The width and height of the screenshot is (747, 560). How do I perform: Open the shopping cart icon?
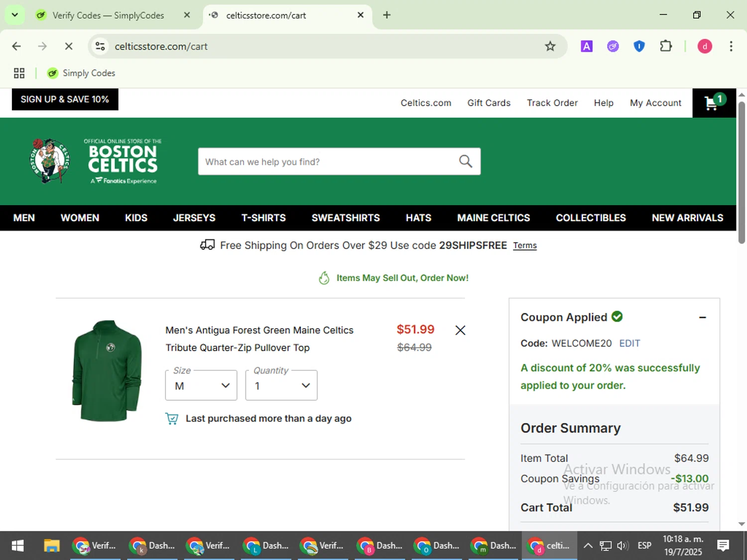714,103
